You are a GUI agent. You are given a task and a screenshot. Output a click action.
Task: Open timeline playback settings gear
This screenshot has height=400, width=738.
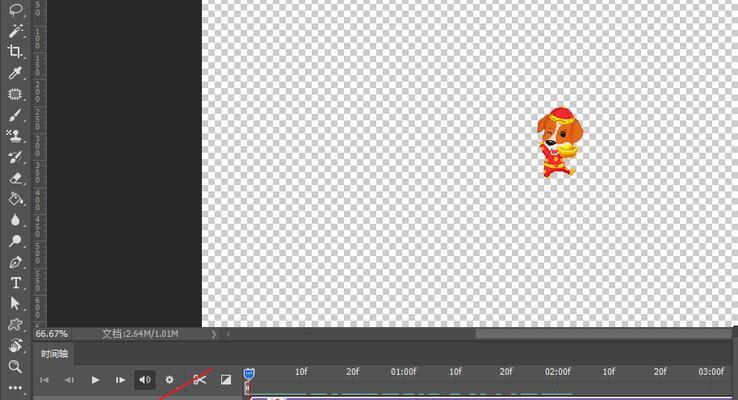point(169,379)
